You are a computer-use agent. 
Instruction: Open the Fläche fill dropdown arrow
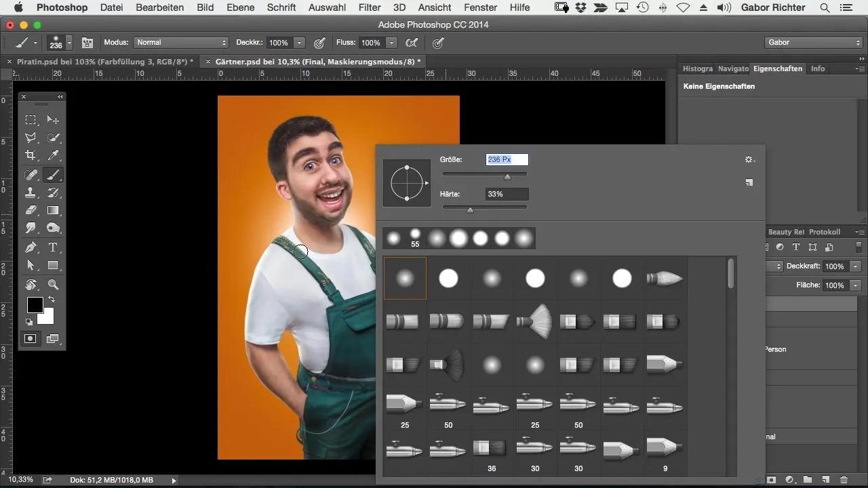856,285
